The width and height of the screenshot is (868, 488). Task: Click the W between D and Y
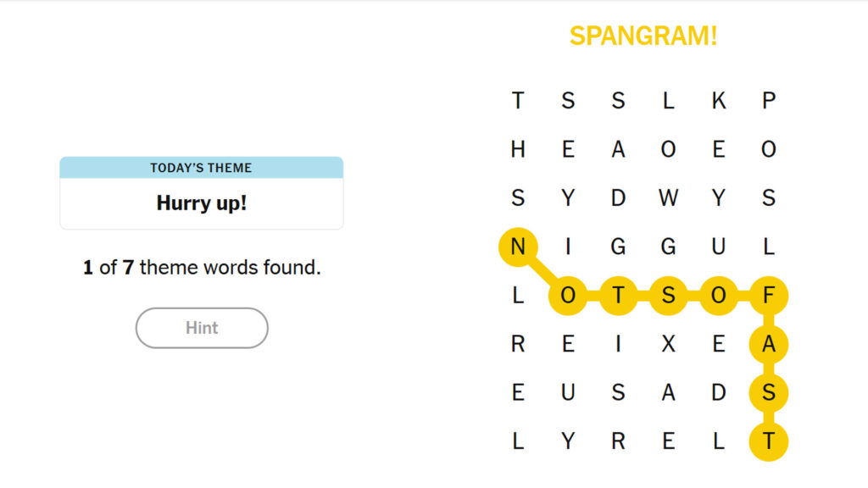click(669, 198)
